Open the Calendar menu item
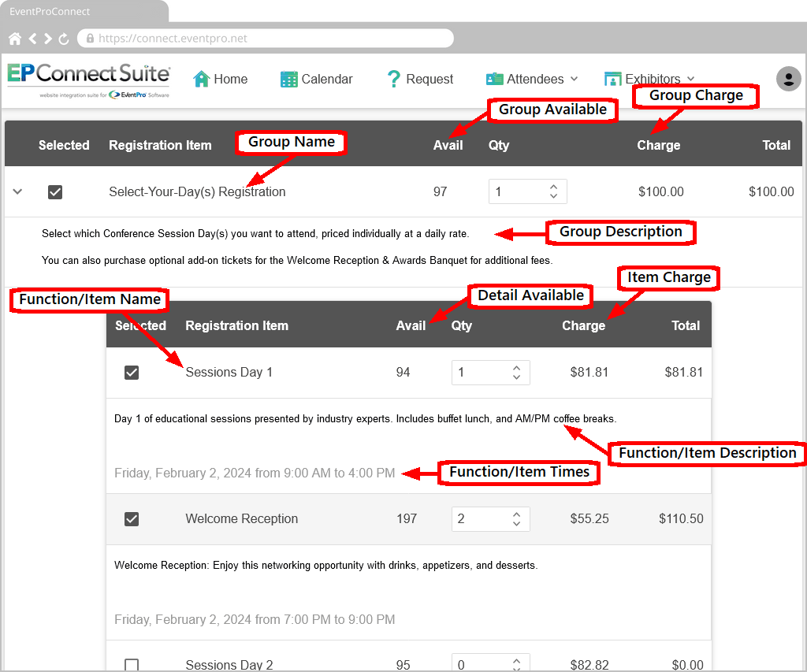Viewport: 807px width, 672px height. [x=317, y=79]
